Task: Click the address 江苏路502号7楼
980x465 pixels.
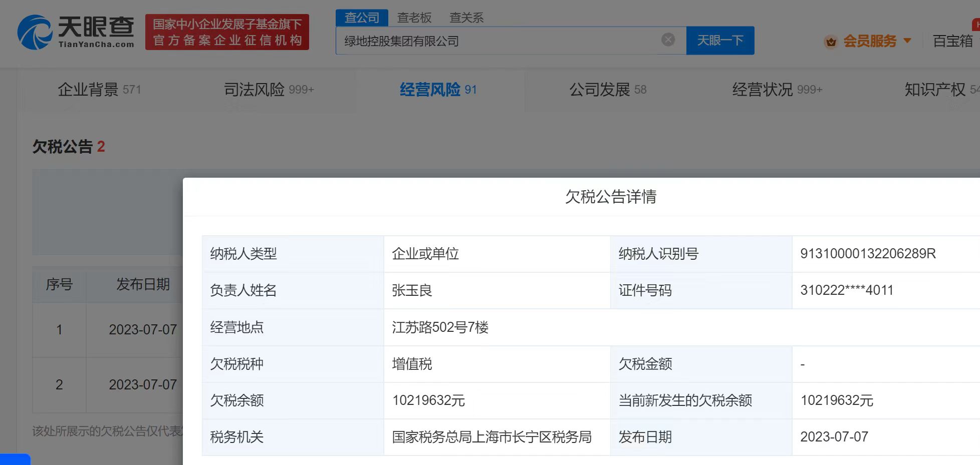Action: coord(440,327)
